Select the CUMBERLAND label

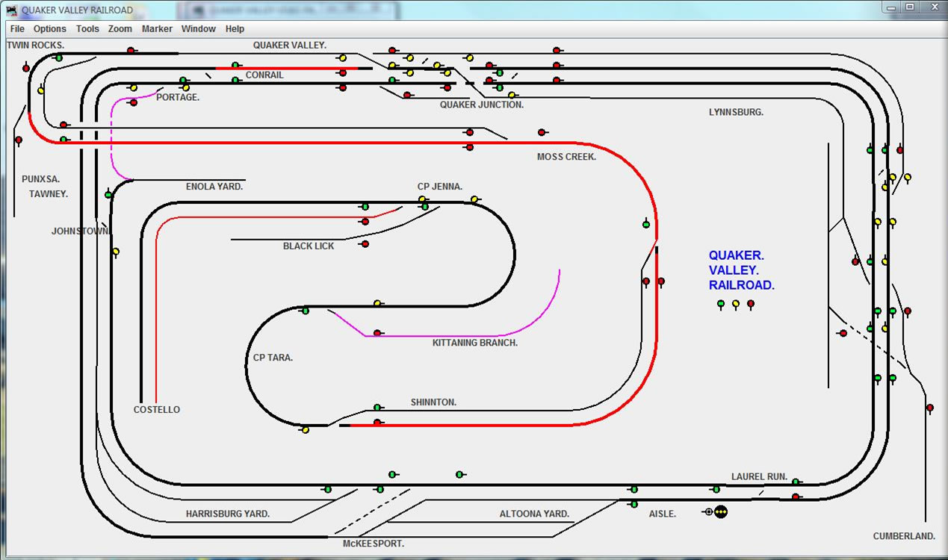904,537
